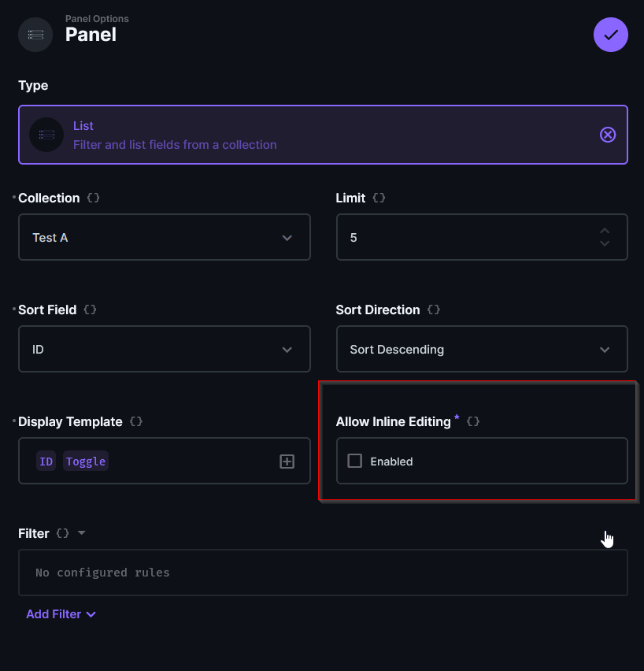This screenshot has width=644, height=671.
Task: Click the raw value {} icon beside Limit
Action: [x=379, y=198]
